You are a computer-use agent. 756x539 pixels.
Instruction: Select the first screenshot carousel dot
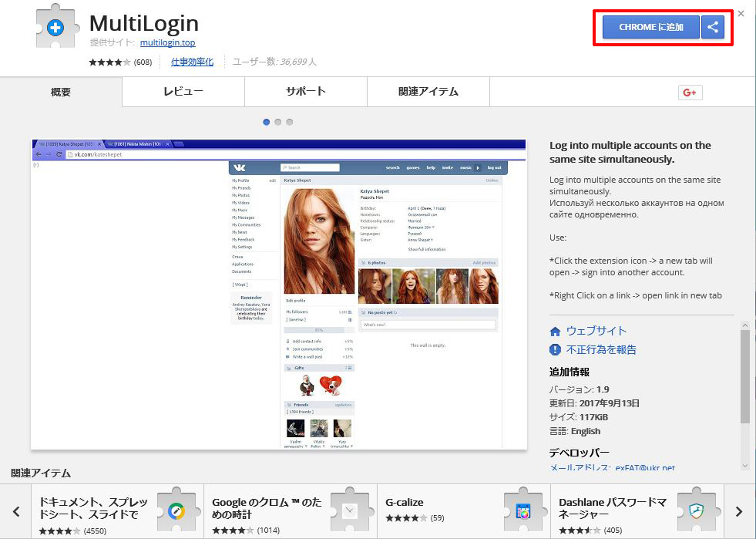click(x=266, y=122)
